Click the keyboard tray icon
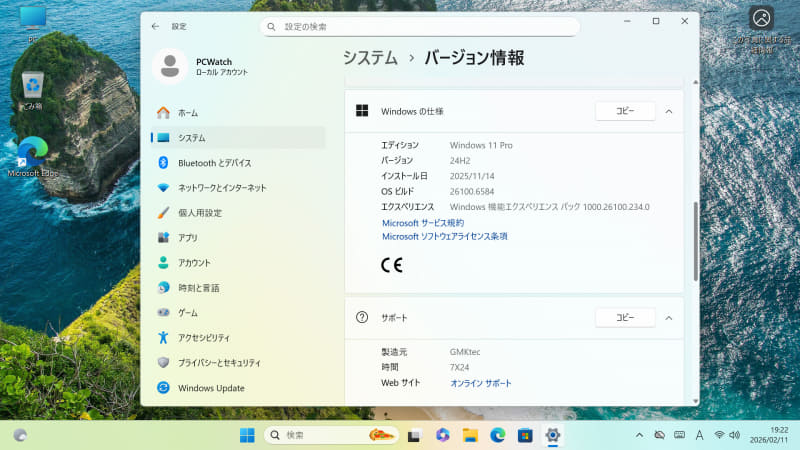The height and width of the screenshot is (450, 800). click(679, 435)
